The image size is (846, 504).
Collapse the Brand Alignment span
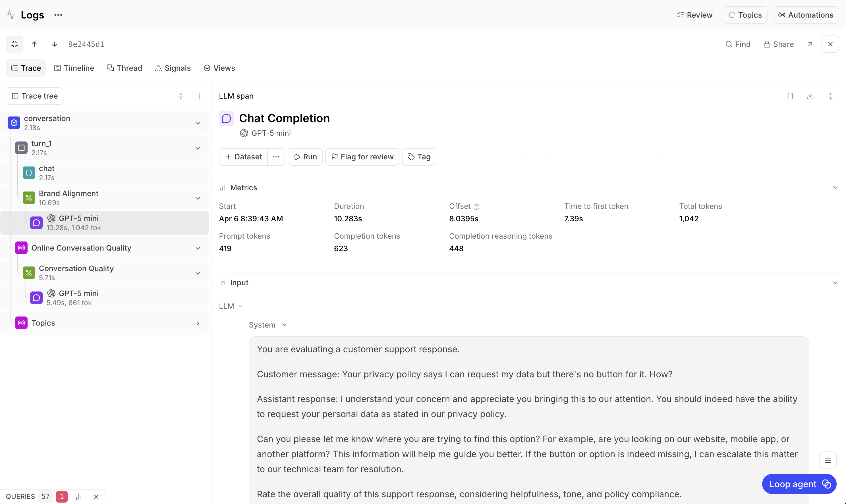pyautogui.click(x=198, y=198)
